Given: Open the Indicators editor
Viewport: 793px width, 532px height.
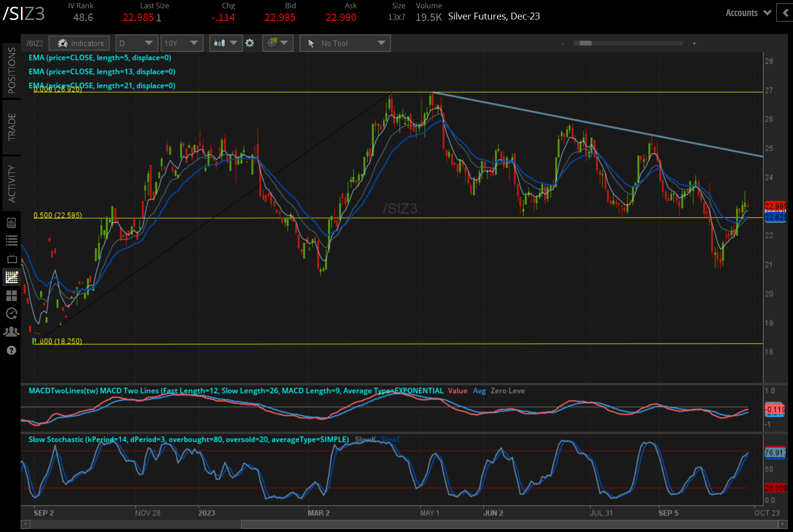Looking at the screenshot, I should [79, 43].
